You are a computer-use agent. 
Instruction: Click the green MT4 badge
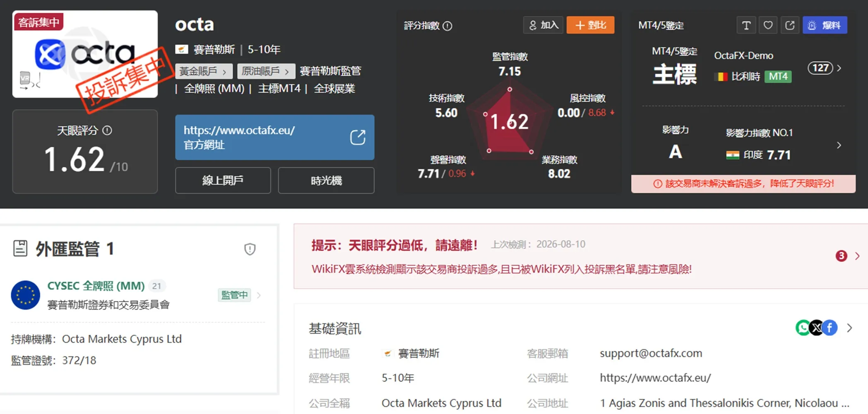[x=778, y=76]
